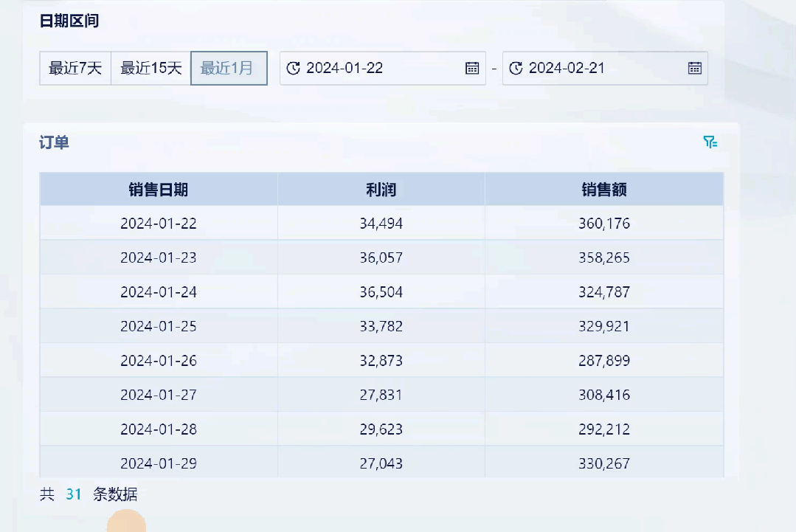Open calendar picker for end date 2024-02-21

[x=694, y=68]
